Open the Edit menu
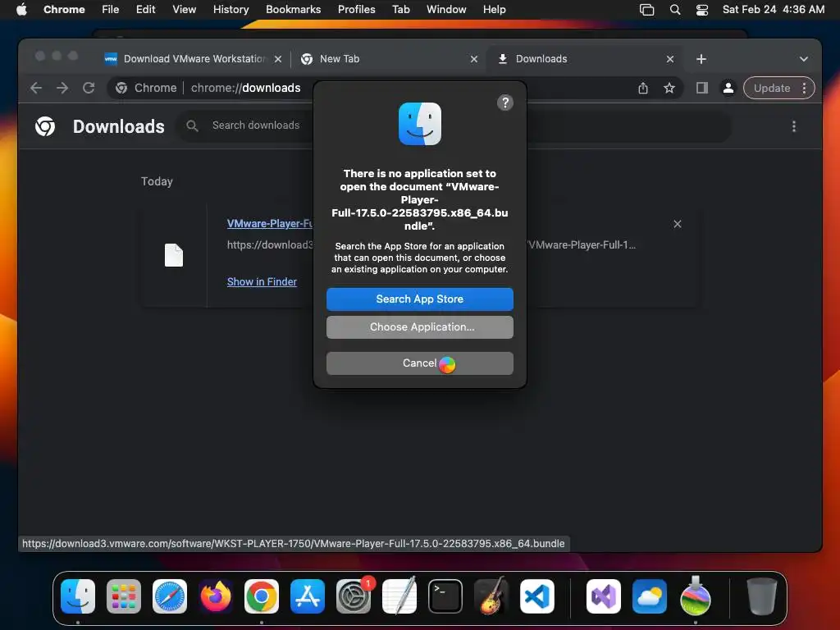Image resolution: width=840 pixels, height=630 pixels. pos(145,10)
